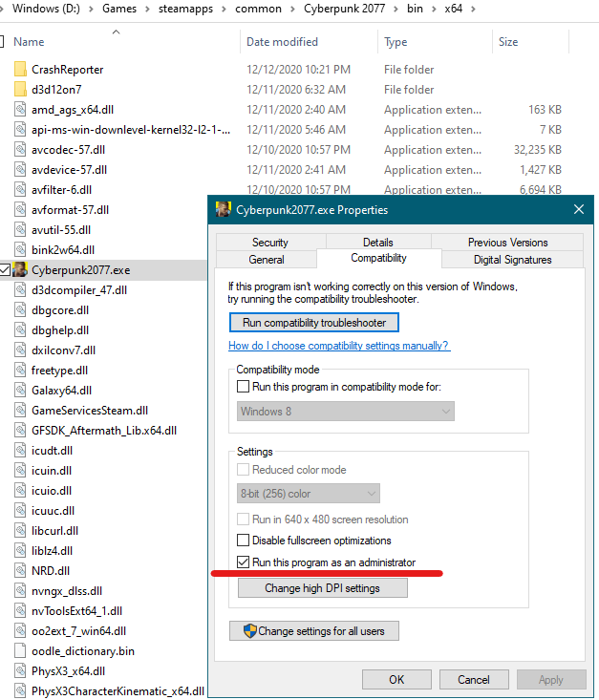The height and width of the screenshot is (700, 599).
Task: Expand breadcrumb chevron after common
Action: coord(292,9)
